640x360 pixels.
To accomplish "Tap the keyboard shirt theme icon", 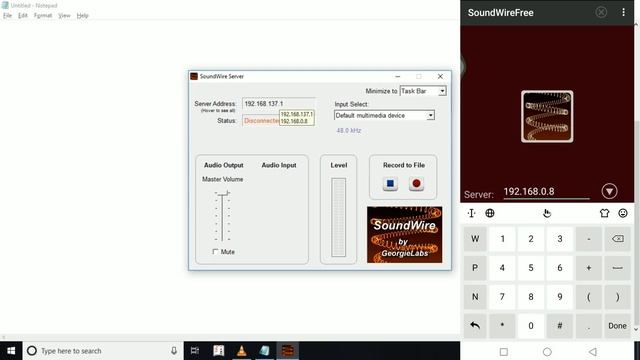I will coord(604,213).
